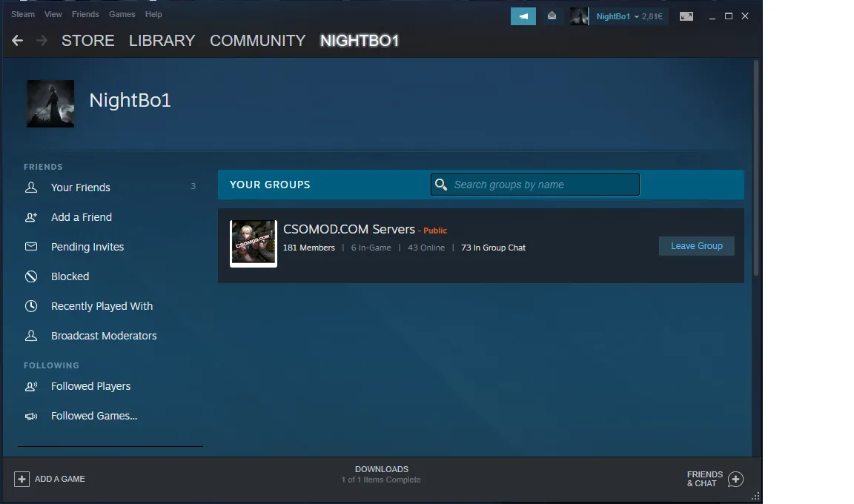Click the Add a Friend icon
This screenshot has height=504, width=854.
[x=31, y=217]
